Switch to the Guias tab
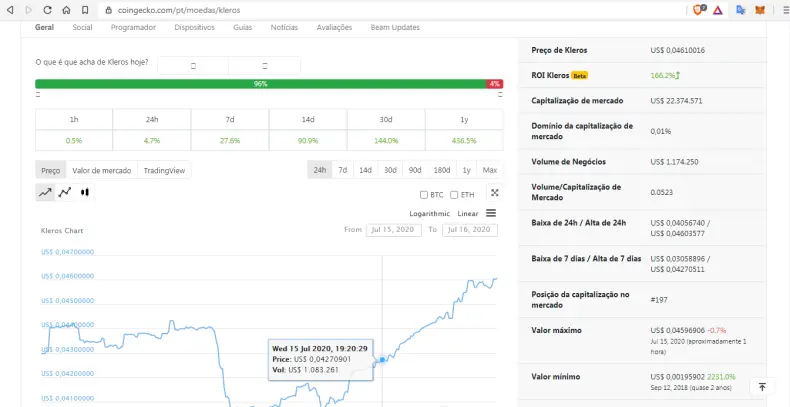Image resolution: width=790 pixels, height=407 pixels. (x=242, y=27)
